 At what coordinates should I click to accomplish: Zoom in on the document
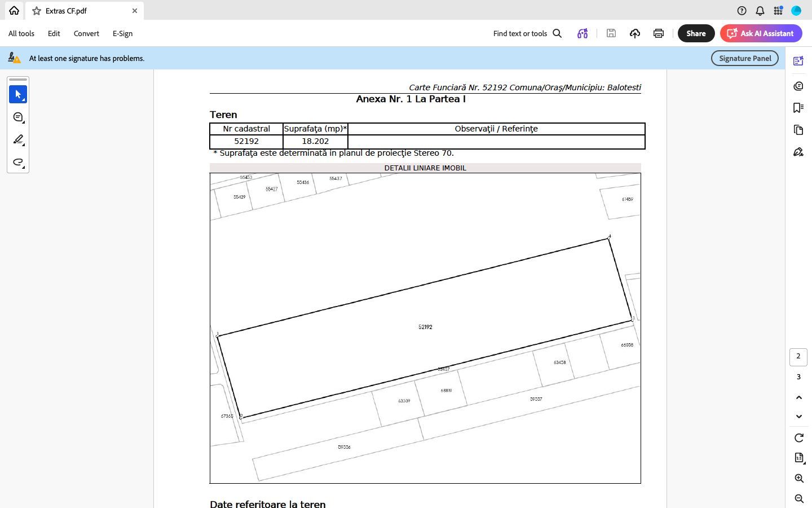798,479
